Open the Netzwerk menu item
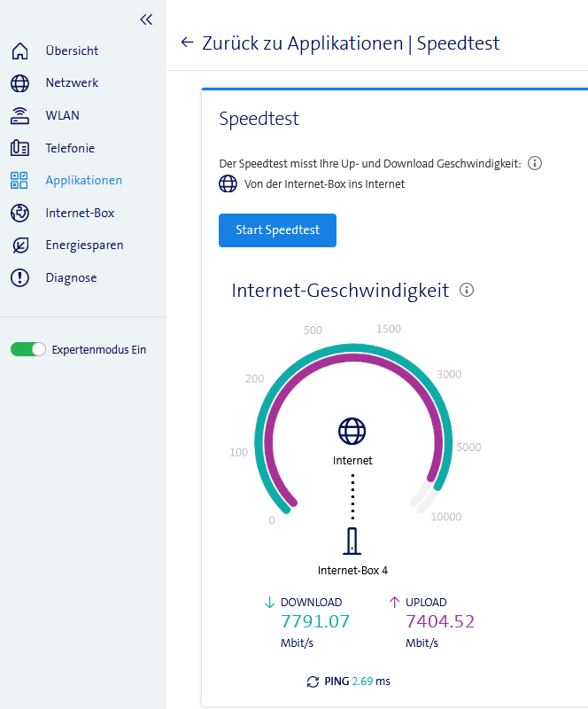 72,83
